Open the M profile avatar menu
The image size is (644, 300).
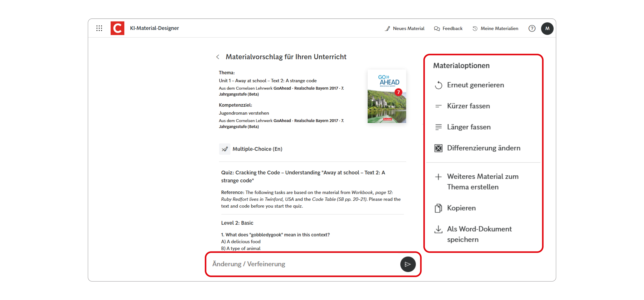pos(547,28)
